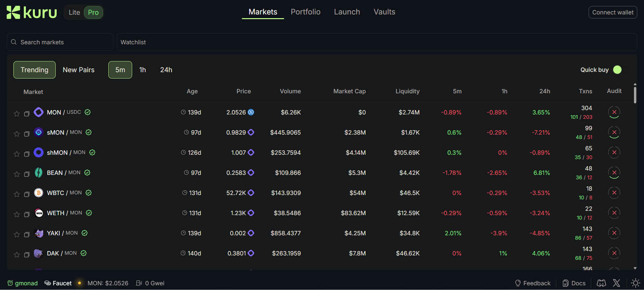Select the 5m timeframe
The image size is (644, 290).
pos(120,70)
